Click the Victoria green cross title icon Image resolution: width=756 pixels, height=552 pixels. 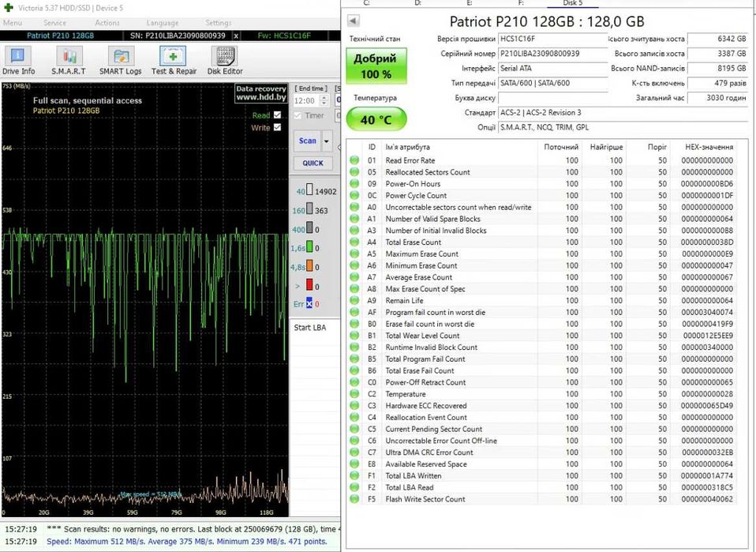[x=8, y=8]
